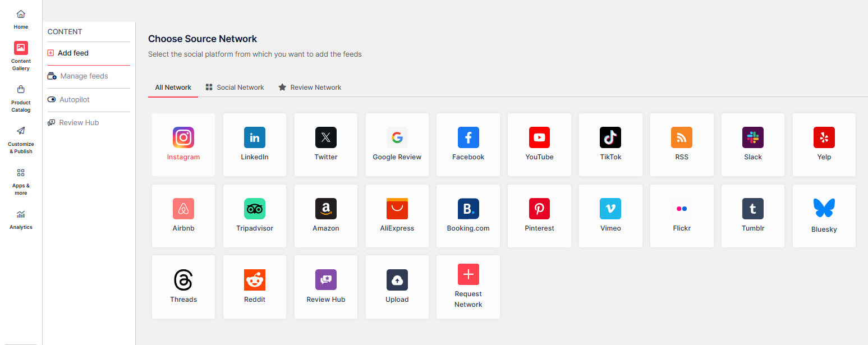Image resolution: width=868 pixels, height=345 pixels.
Task: Select the YouTube source network
Action: [x=539, y=145]
